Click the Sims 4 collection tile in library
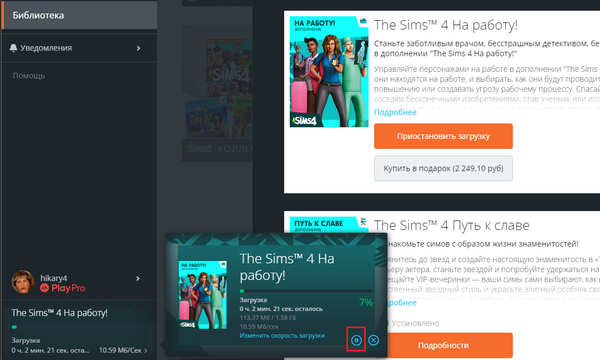Viewport: 600px width, 360px height. click(x=217, y=94)
